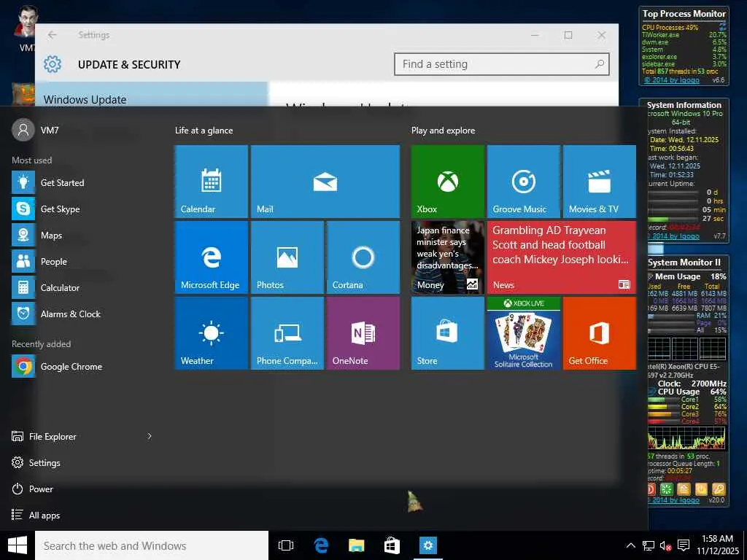Open the Store tile
The image size is (747, 560).
pyautogui.click(x=447, y=332)
